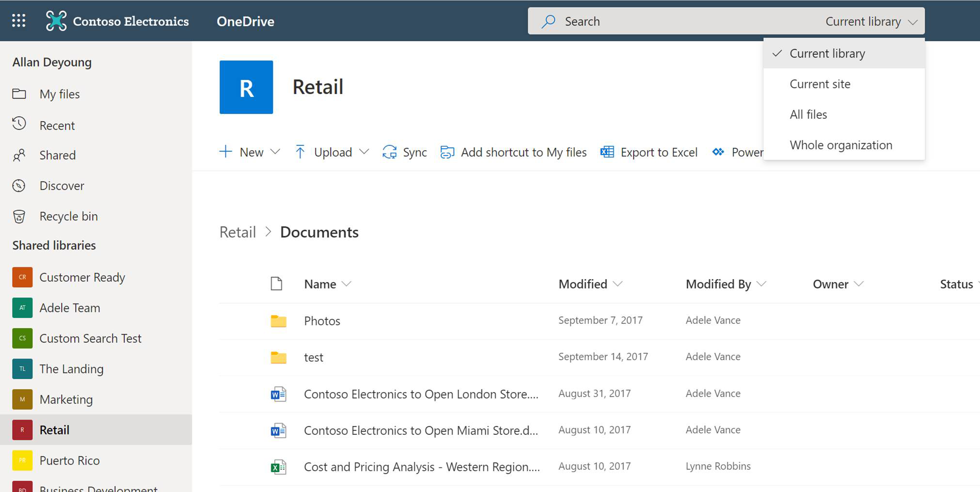
Task: Click the Recent clock icon
Action: click(19, 124)
